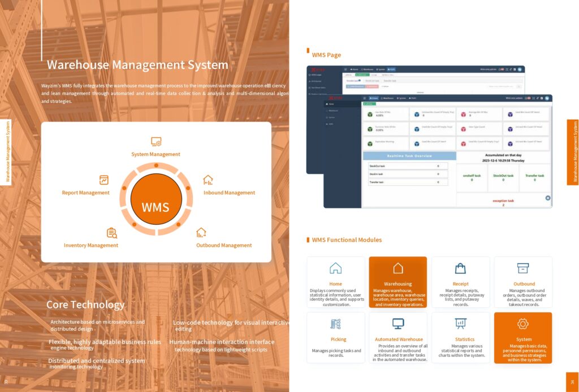579x392 pixels.
Task: Click the Warehouse Management System title
Action: (137, 65)
